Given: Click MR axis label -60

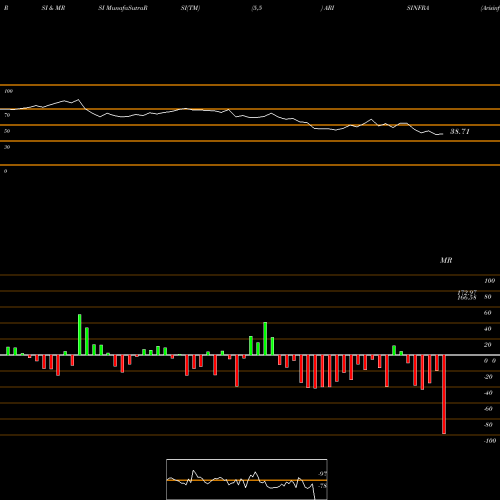Looking at the screenshot, I should 488,409.
